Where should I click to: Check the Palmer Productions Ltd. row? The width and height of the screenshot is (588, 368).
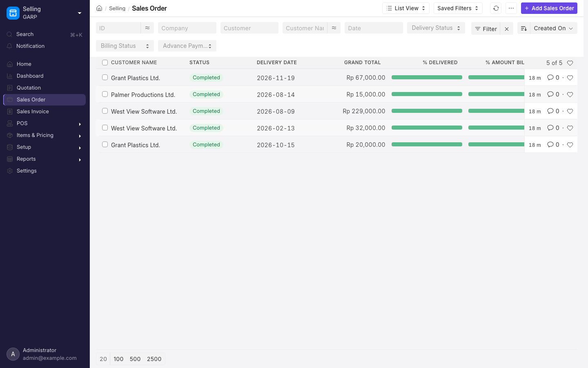(105, 94)
